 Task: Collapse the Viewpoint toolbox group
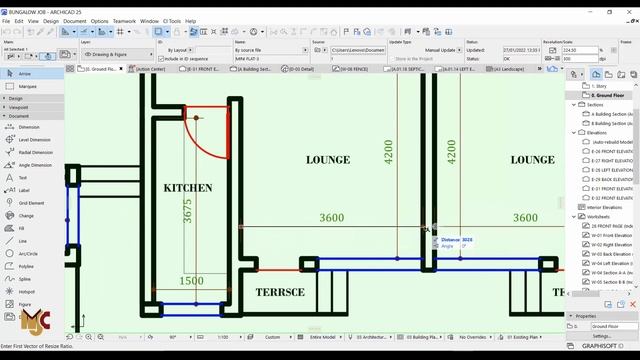pyautogui.click(x=4, y=107)
